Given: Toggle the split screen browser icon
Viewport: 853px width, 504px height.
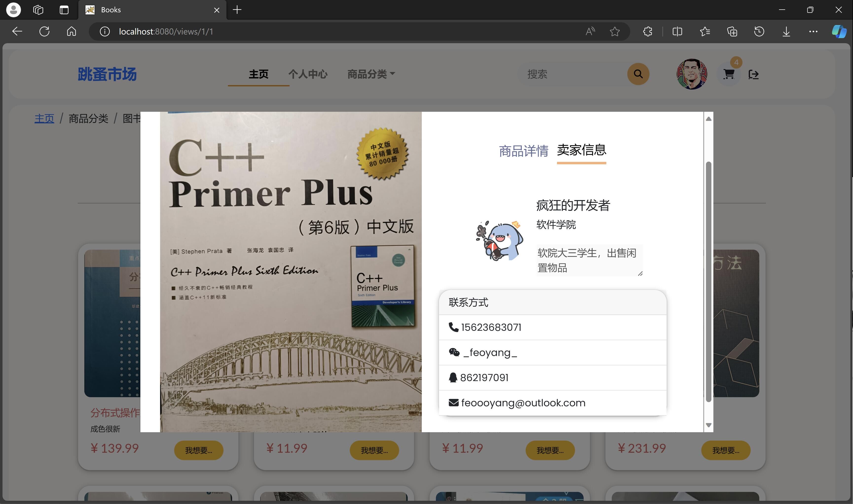Looking at the screenshot, I should [x=677, y=32].
